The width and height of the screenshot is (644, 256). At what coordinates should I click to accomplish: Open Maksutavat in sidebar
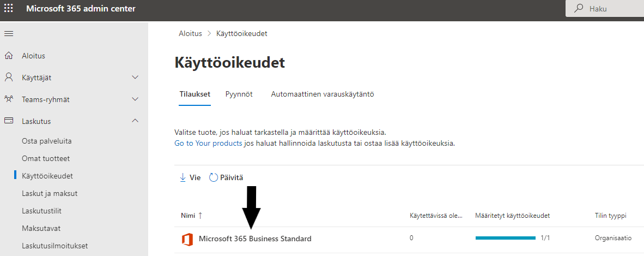point(41,228)
